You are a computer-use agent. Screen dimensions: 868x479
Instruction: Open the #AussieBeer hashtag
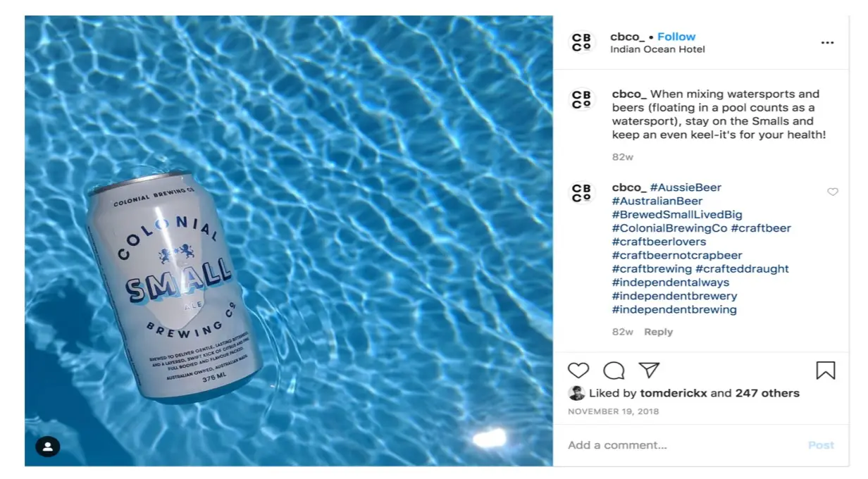686,187
